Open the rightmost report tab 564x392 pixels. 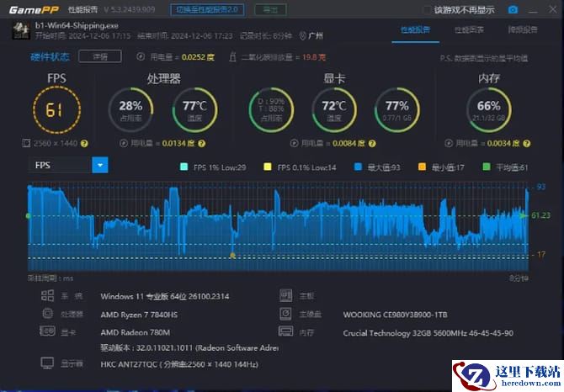click(523, 29)
